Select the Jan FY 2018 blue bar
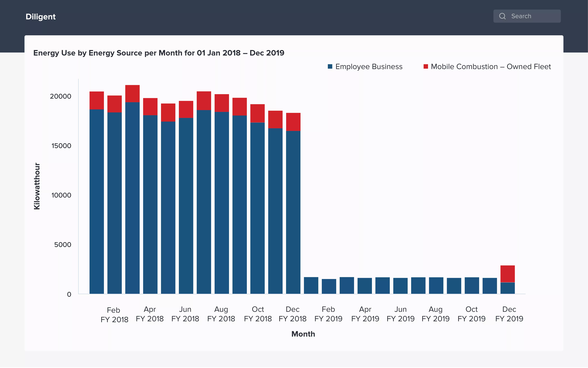 coord(97,202)
